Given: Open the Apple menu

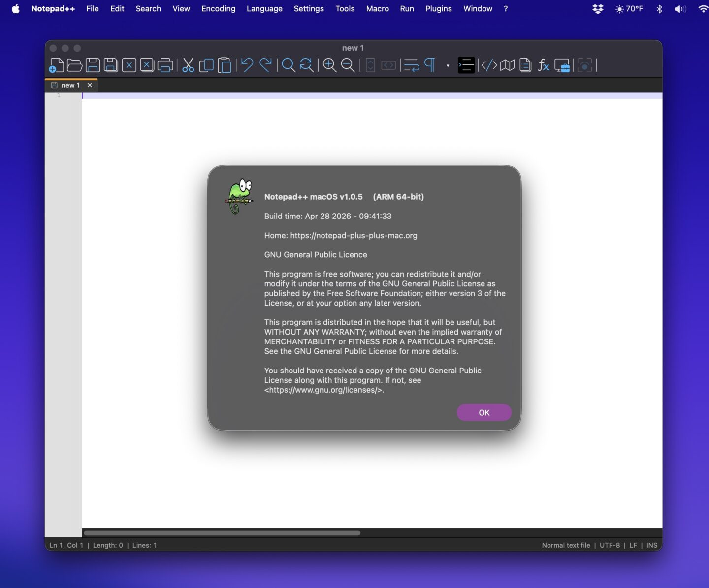Looking at the screenshot, I should coord(16,9).
